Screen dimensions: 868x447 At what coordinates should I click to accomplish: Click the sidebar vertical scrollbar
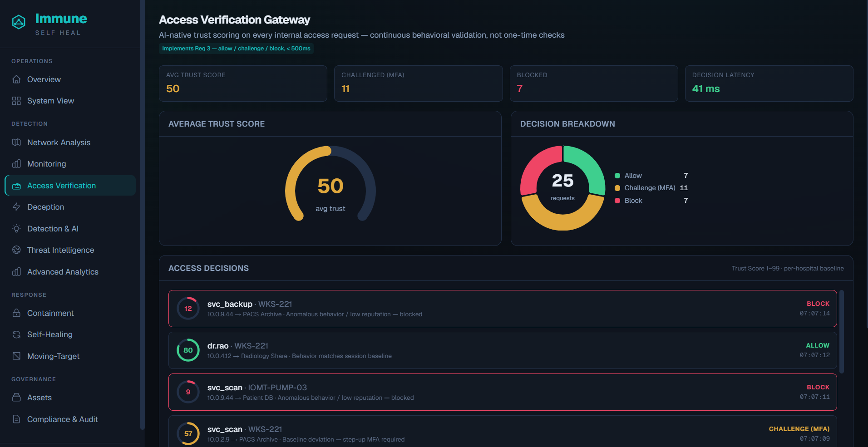click(143, 215)
